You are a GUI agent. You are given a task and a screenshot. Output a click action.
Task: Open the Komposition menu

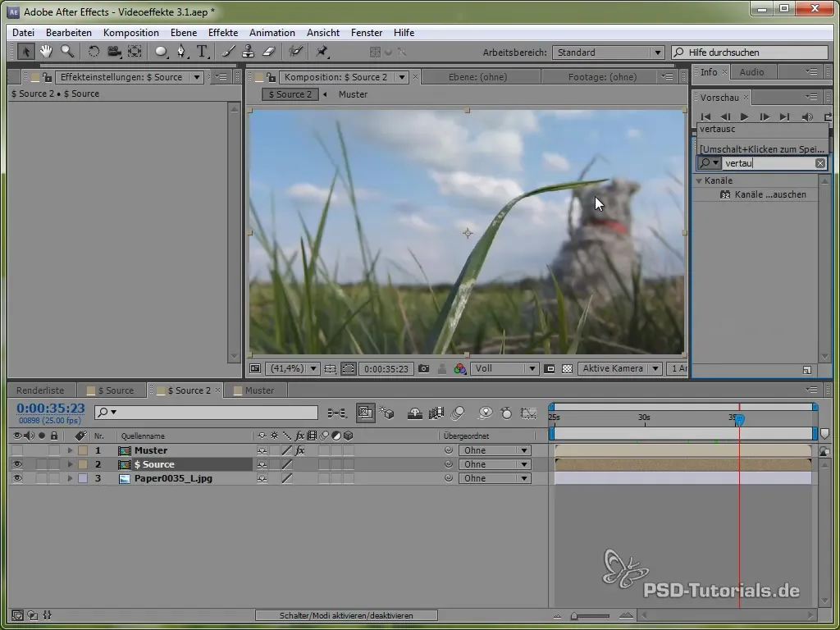(130, 33)
